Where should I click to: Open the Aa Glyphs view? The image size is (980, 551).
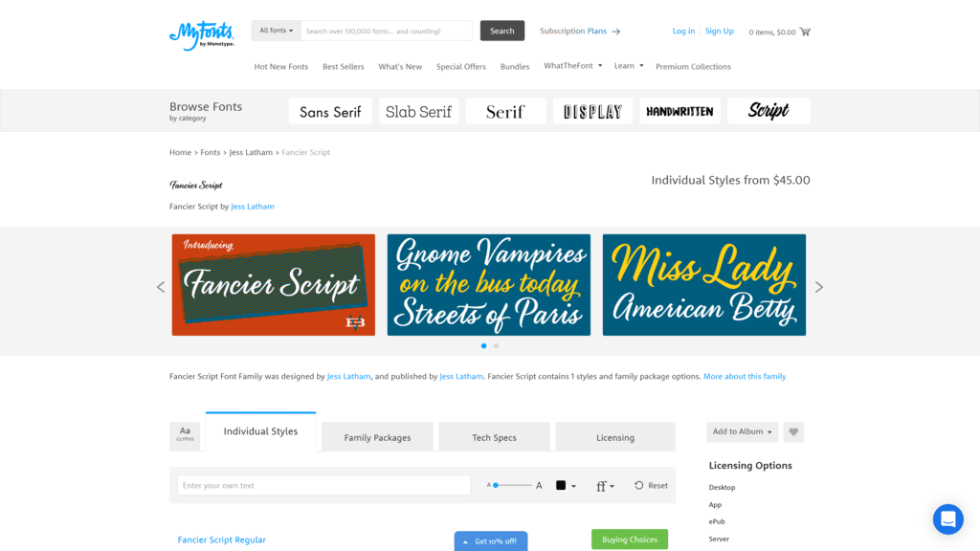(185, 434)
